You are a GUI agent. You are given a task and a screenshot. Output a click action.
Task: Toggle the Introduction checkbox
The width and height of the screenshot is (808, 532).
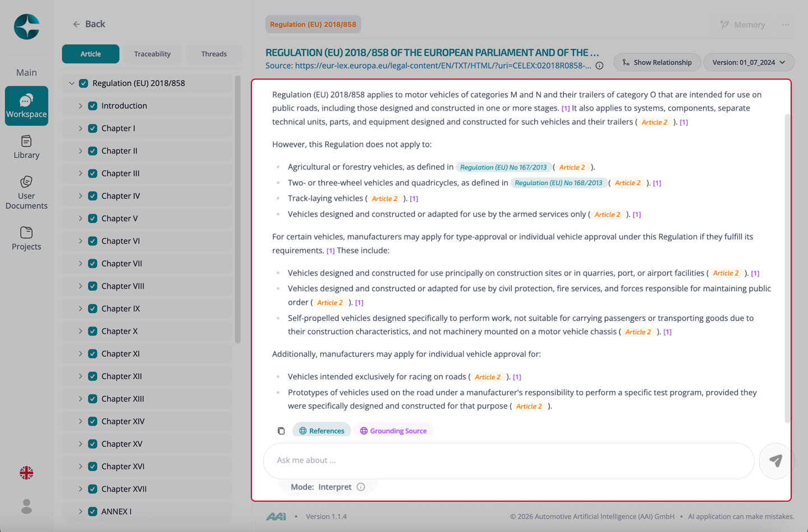coord(93,106)
